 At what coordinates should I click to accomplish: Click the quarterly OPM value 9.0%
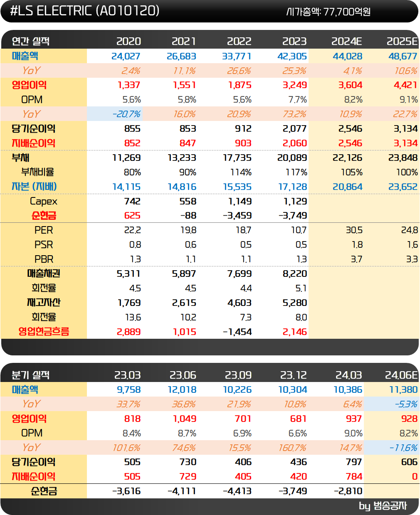(353, 433)
